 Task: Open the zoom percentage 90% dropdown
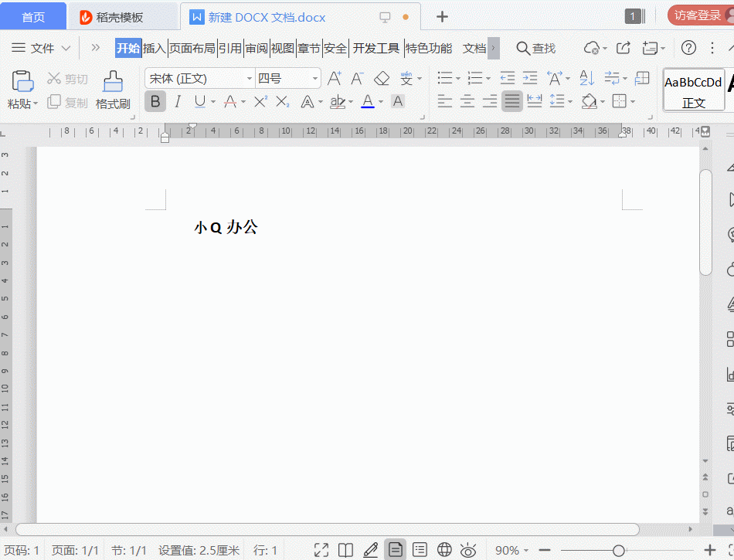(511, 551)
